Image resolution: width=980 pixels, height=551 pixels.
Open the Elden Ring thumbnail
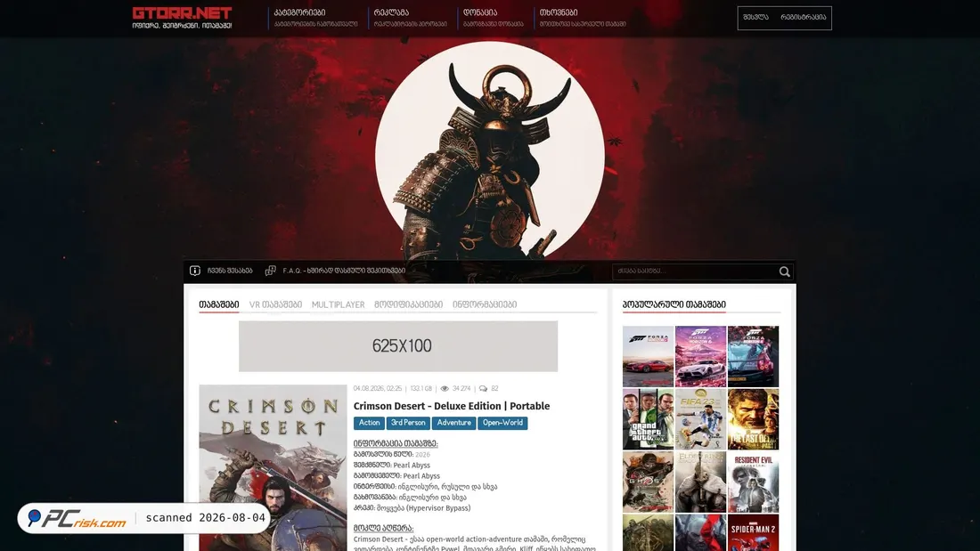tap(700, 482)
